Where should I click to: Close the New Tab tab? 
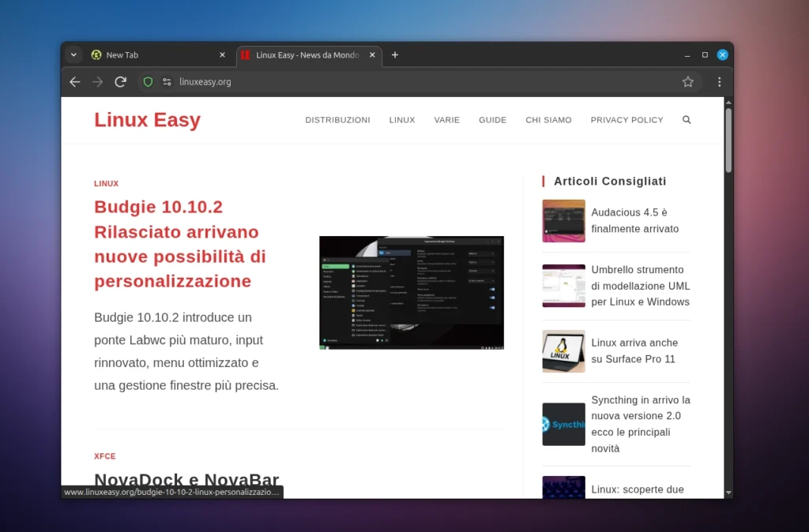[x=222, y=55]
